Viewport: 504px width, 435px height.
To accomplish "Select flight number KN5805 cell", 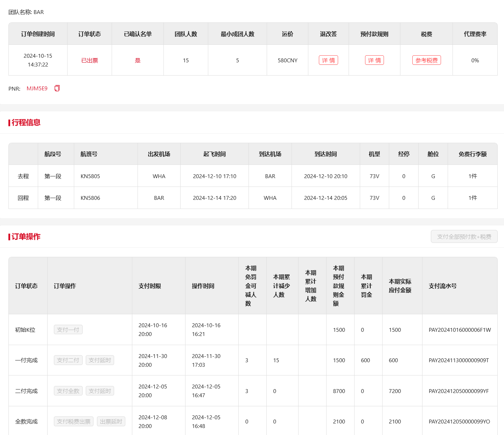I will [x=90, y=176].
